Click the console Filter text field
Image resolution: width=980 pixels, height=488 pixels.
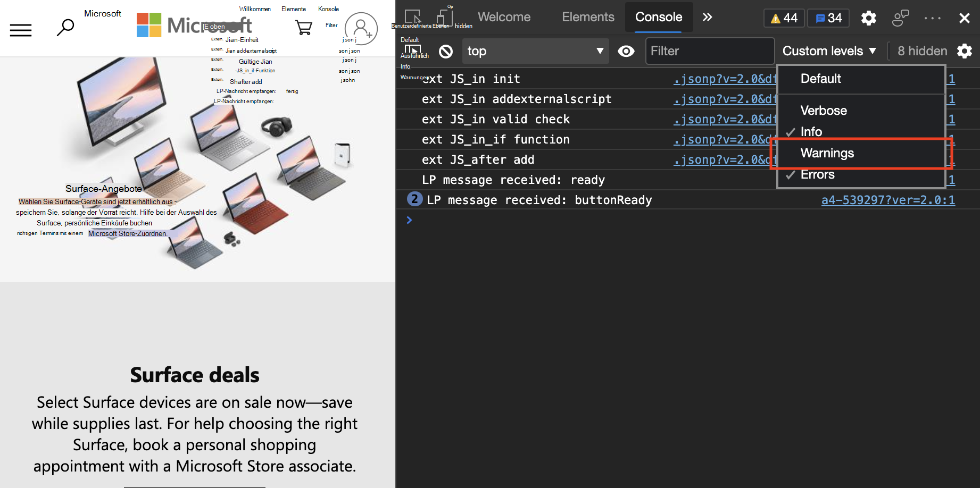pyautogui.click(x=709, y=51)
